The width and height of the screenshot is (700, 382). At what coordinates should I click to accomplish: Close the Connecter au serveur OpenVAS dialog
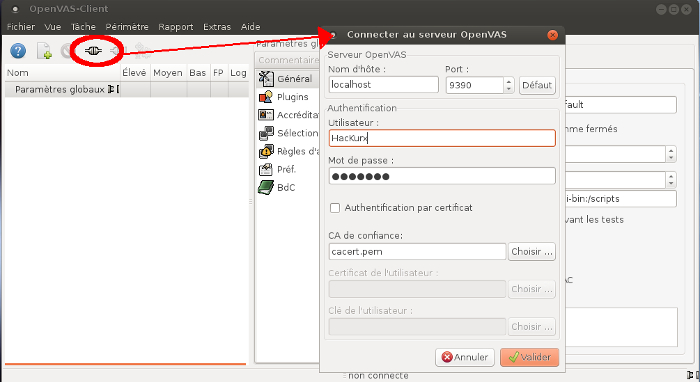point(553,35)
